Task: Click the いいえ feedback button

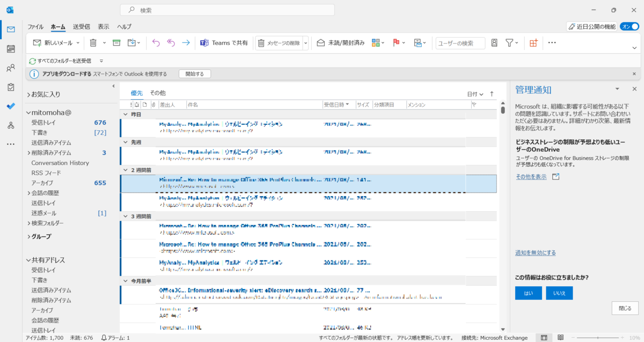Action: click(559, 293)
